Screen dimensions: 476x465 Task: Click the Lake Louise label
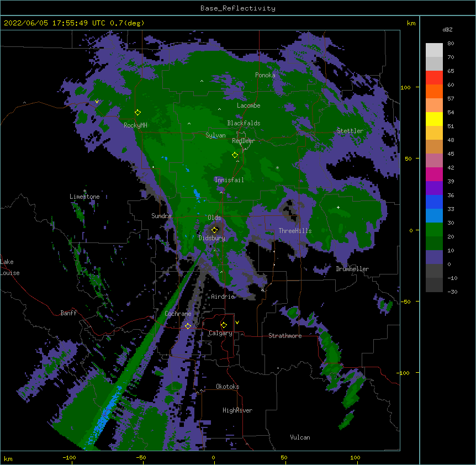coord(10,267)
